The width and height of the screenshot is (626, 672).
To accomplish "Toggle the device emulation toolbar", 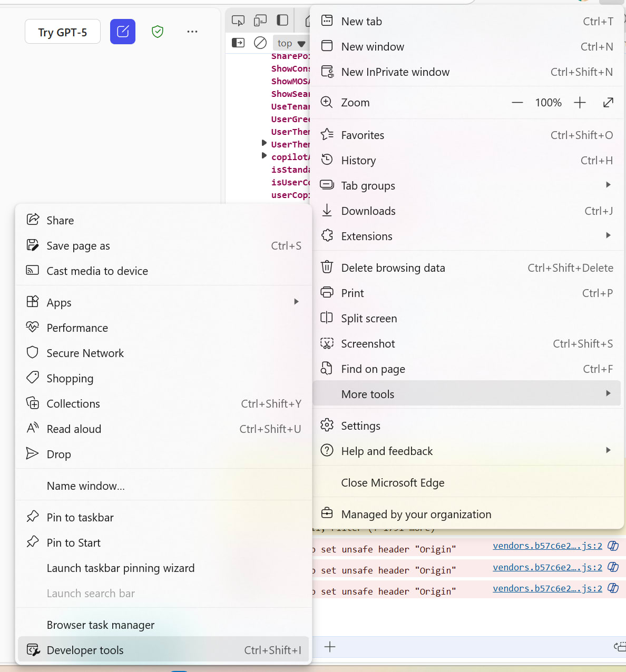I will click(260, 20).
